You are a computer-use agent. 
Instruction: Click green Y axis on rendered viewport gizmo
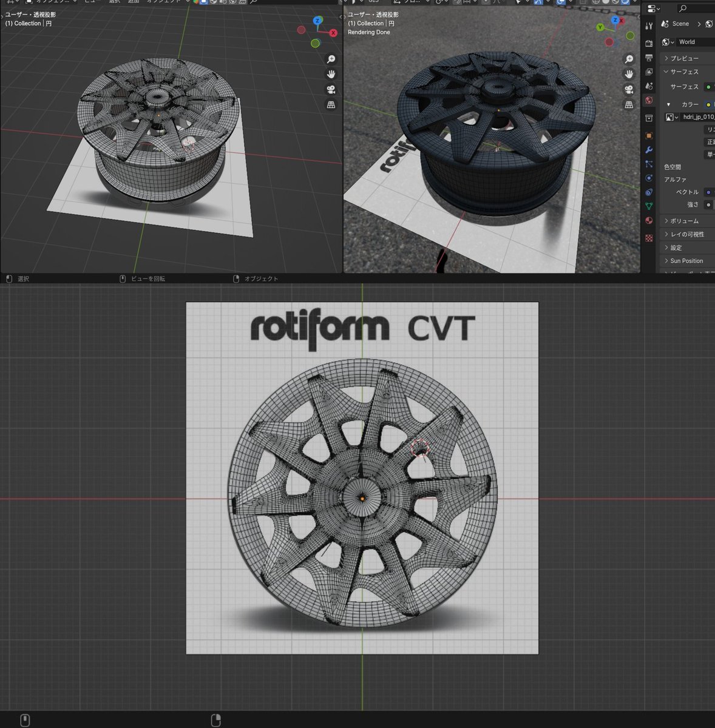pyautogui.click(x=600, y=27)
